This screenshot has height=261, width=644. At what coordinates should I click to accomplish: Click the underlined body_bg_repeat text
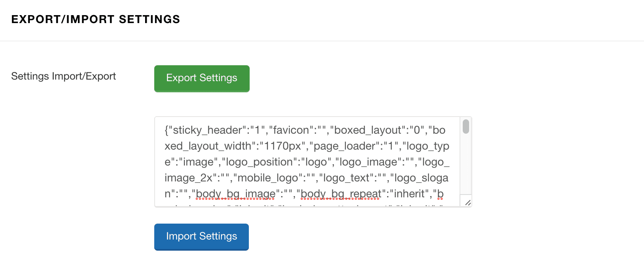click(x=340, y=194)
